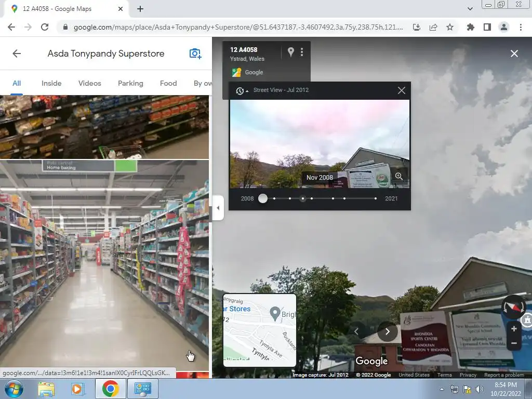Screen dimensions: 532x399
Task: Open the Home baking aisle photo
Action: click(x=104, y=265)
